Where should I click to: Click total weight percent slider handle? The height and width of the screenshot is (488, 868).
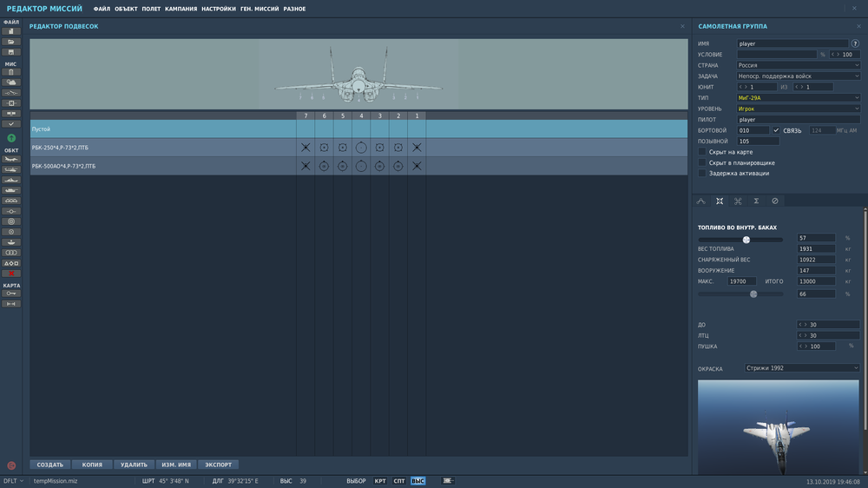(753, 294)
